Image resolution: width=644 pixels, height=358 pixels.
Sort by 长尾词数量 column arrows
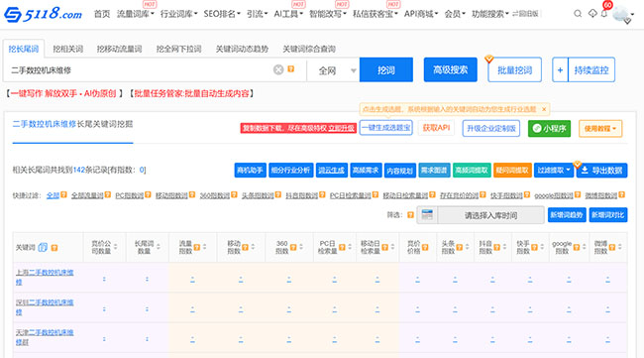[x=159, y=247]
